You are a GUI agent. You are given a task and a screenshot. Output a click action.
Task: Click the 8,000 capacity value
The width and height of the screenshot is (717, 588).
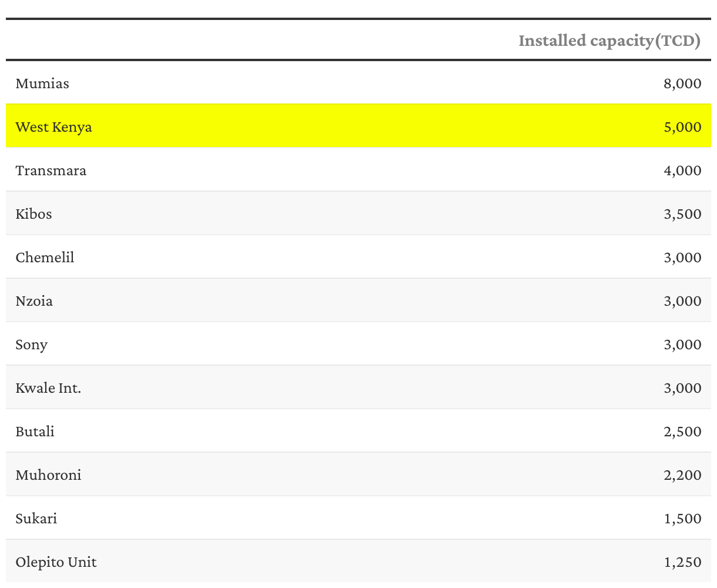[682, 83]
